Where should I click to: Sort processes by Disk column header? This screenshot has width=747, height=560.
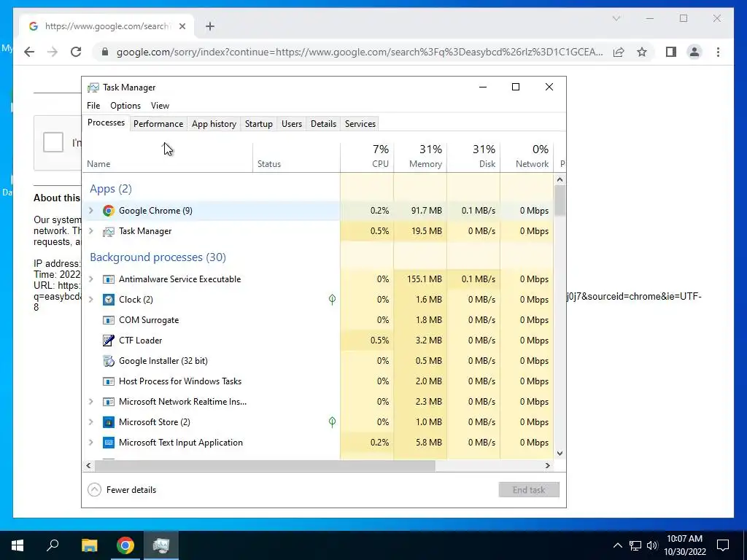coord(474,156)
